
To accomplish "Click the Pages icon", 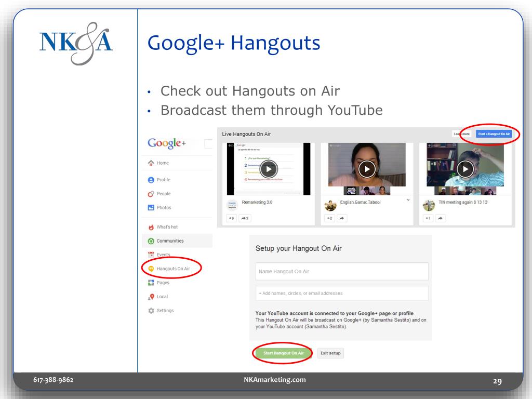I will (x=151, y=283).
